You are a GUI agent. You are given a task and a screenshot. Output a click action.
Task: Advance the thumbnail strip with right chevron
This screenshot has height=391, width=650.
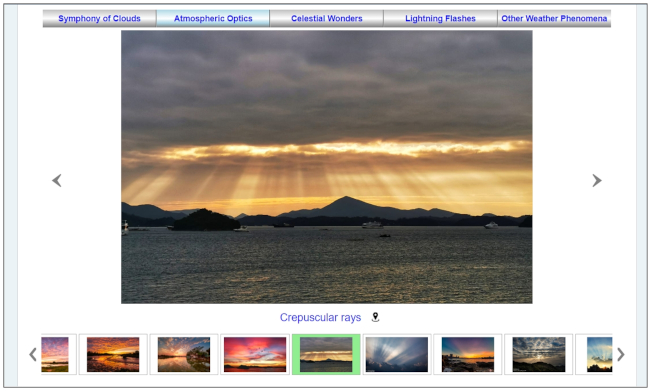621,355
